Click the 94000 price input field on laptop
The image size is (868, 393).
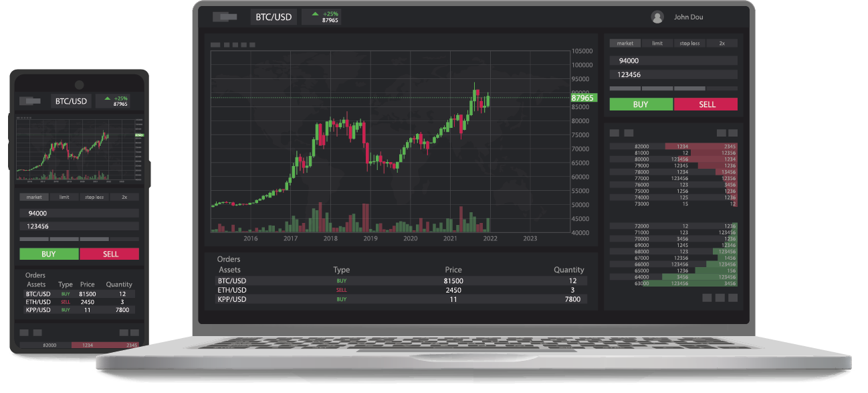[x=673, y=61]
